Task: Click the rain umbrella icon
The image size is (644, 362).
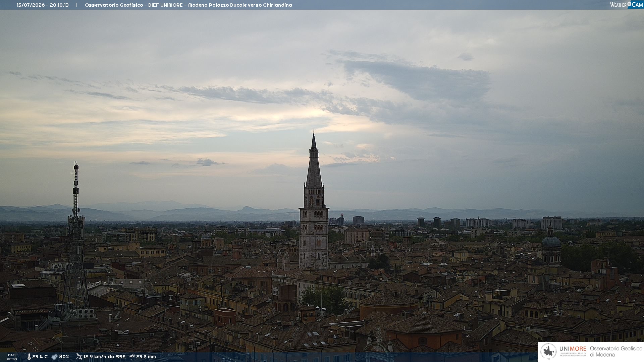Action: pyautogui.click(x=132, y=357)
